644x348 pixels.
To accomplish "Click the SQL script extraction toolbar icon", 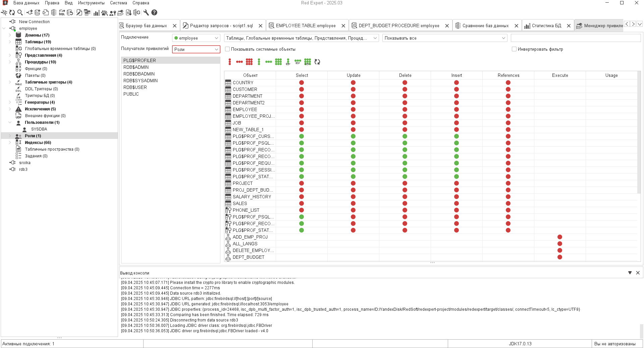I will 62,12.
